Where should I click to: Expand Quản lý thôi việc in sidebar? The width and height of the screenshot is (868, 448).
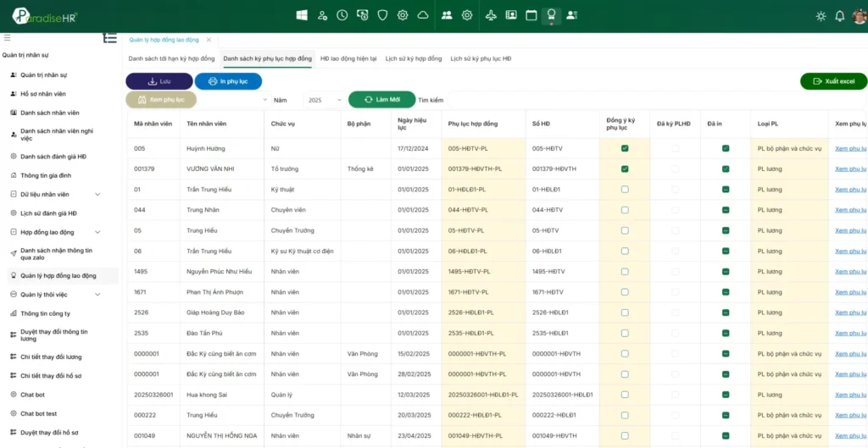97,295
